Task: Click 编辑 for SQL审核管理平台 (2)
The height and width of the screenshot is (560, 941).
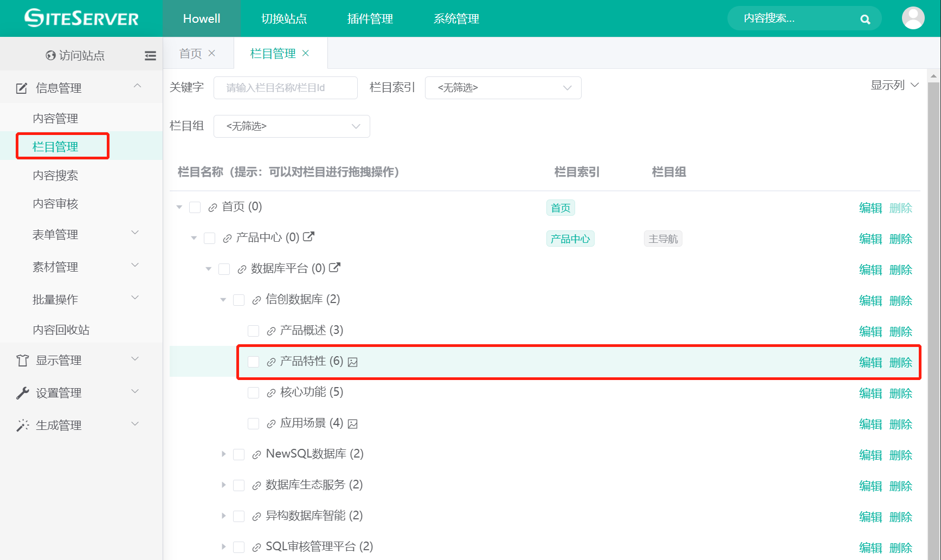Action: point(871,548)
